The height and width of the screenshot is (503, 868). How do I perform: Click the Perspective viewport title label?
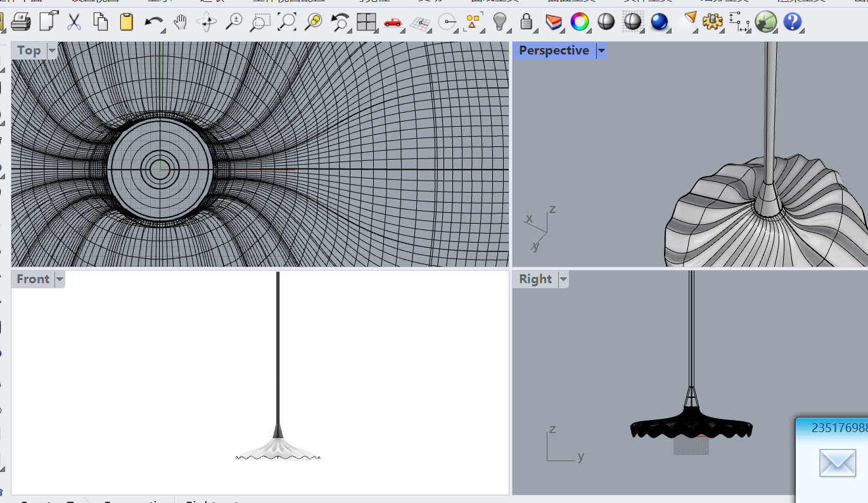pos(554,51)
